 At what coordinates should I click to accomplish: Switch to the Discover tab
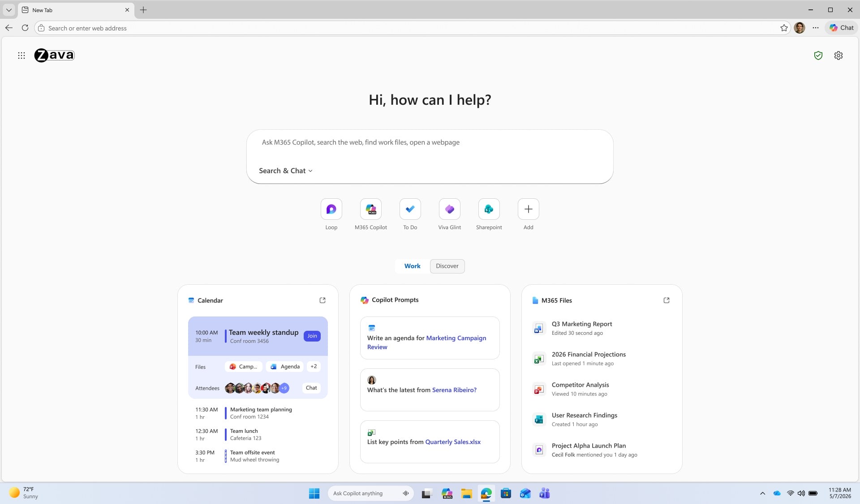[x=447, y=266]
